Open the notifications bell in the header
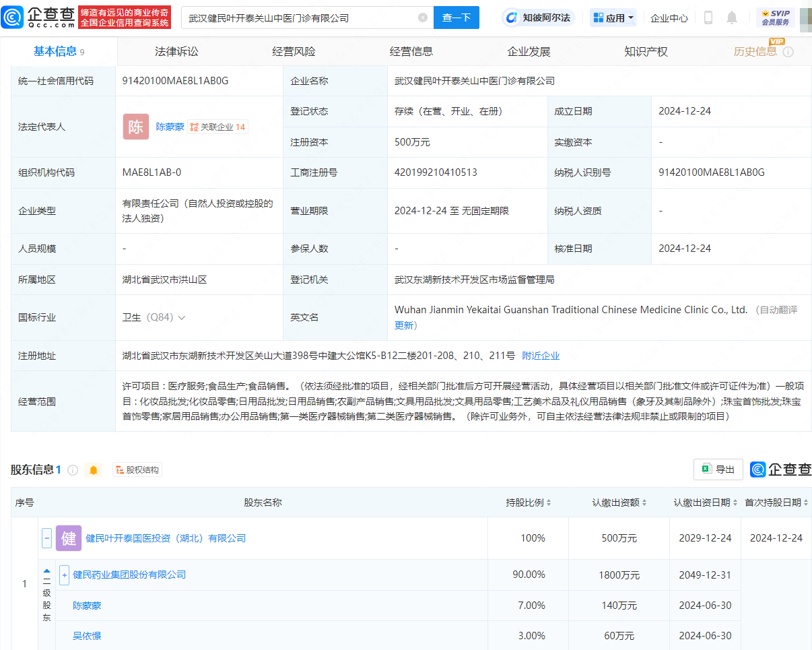 [x=732, y=18]
